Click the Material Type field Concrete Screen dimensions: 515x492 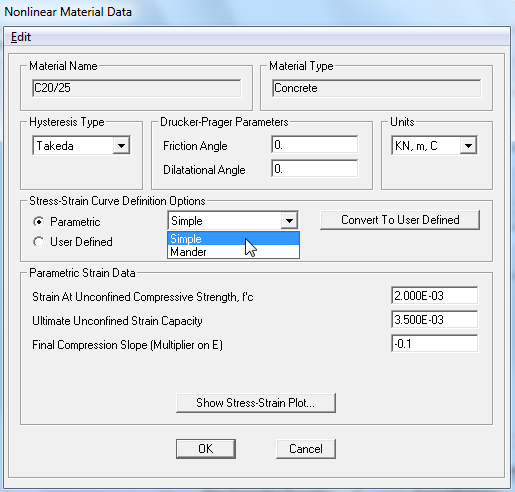point(377,88)
